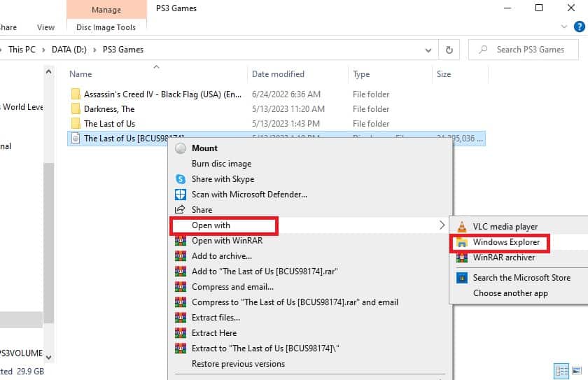Select the Assassin's Creed IV folder name
This screenshot has width=588, height=380.
(x=162, y=94)
